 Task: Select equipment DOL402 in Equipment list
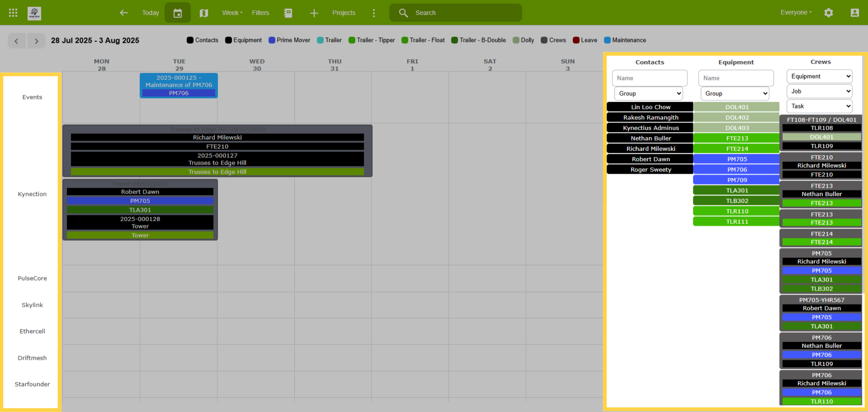pyautogui.click(x=737, y=118)
